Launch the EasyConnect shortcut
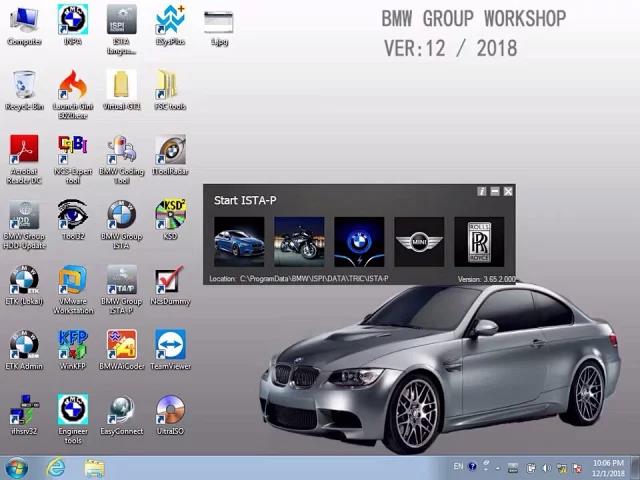 point(121,415)
